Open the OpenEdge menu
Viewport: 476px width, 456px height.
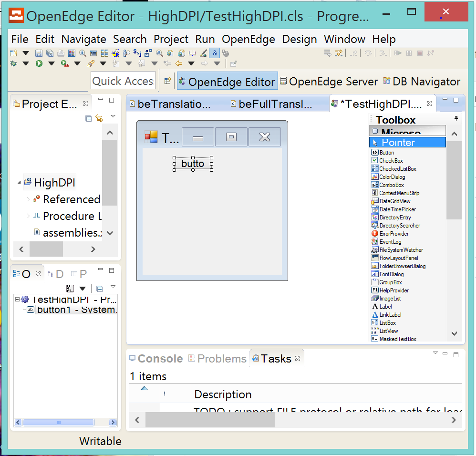click(248, 39)
